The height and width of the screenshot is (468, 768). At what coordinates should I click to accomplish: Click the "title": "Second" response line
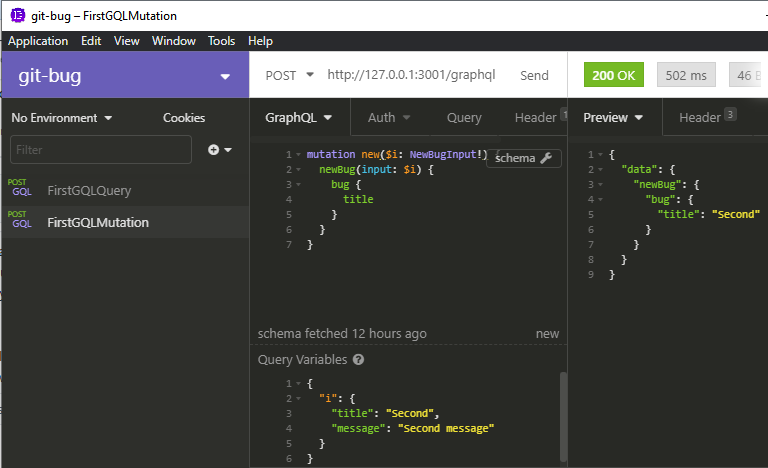709,214
